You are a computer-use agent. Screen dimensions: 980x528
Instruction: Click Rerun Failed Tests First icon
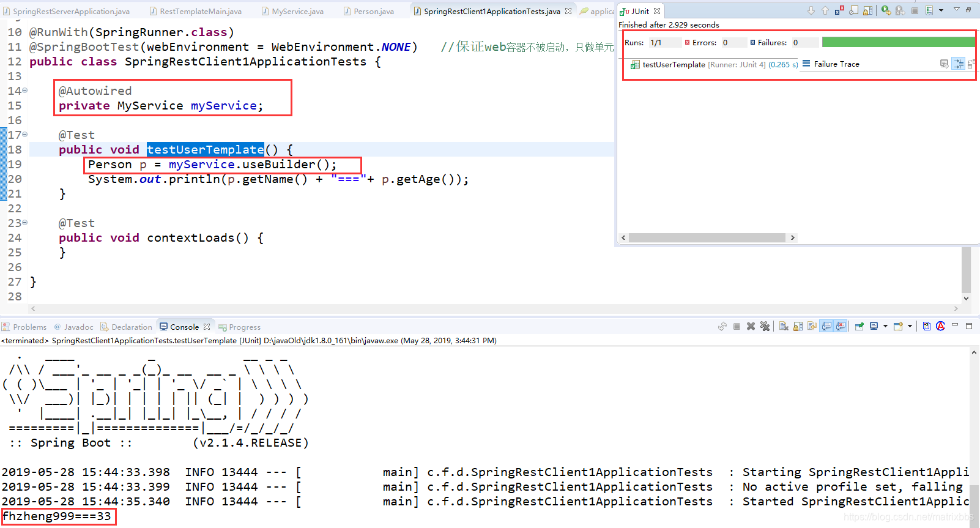[900, 10]
